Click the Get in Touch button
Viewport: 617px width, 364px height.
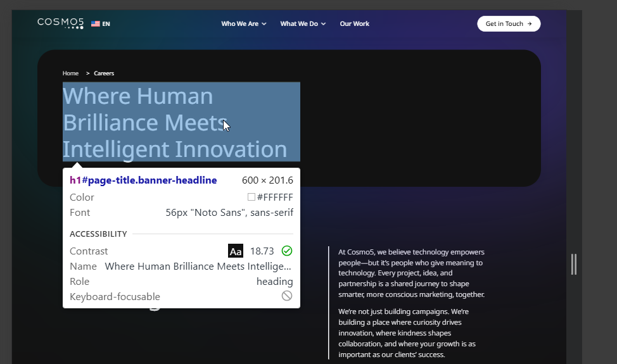coord(509,23)
